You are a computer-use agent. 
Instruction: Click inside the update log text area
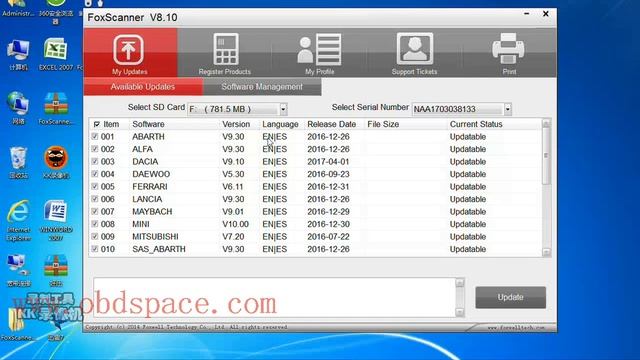point(274,297)
